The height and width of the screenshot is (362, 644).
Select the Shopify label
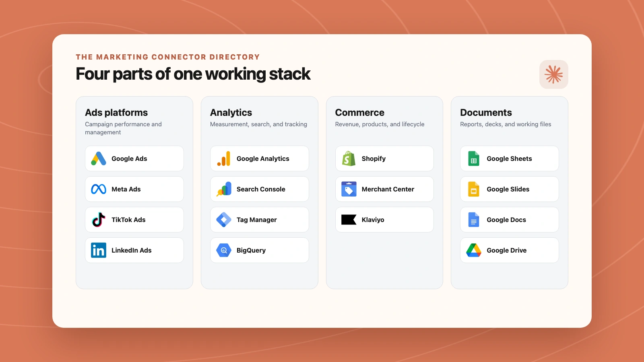tap(374, 158)
